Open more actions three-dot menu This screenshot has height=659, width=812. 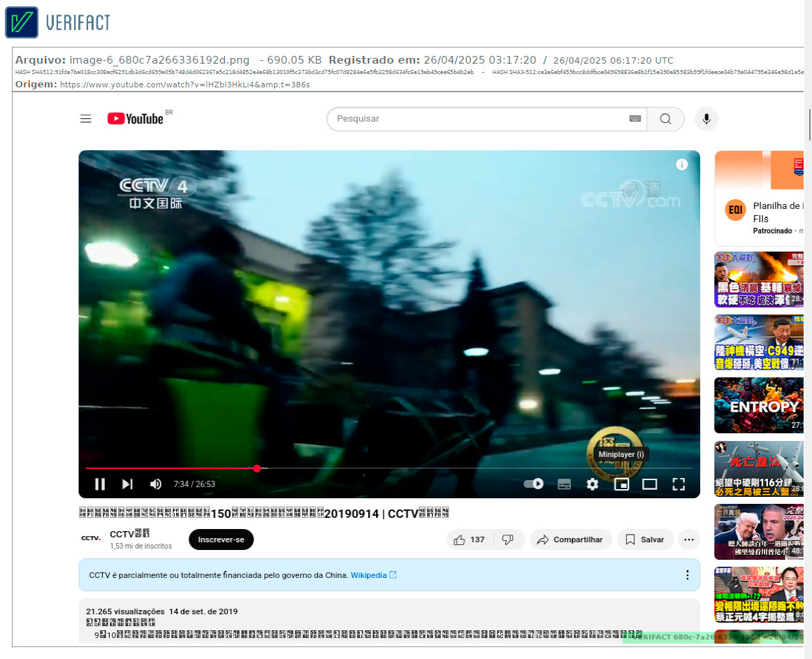click(x=689, y=539)
